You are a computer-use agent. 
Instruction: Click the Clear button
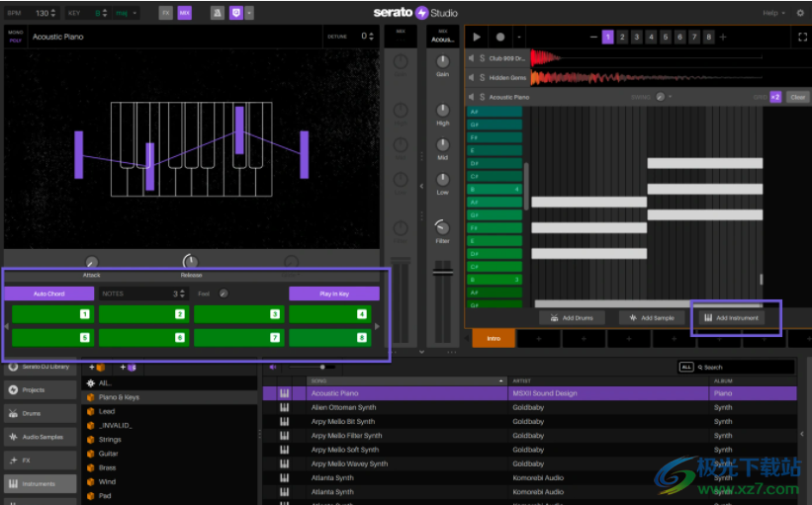(797, 97)
